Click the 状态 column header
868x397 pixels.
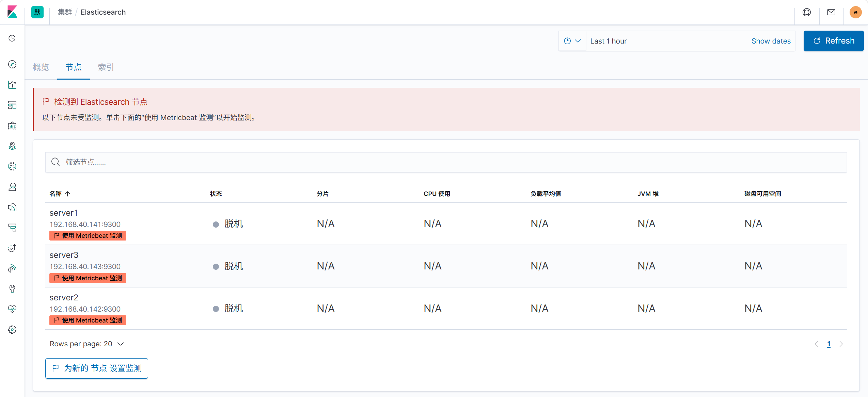[x=216, y=194]
